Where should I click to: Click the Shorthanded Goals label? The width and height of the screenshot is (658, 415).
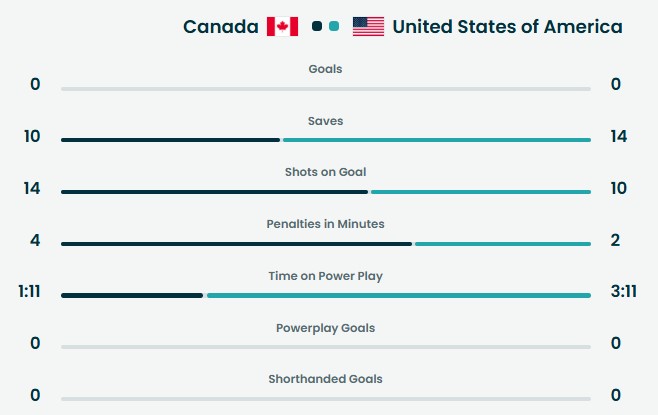325,379
